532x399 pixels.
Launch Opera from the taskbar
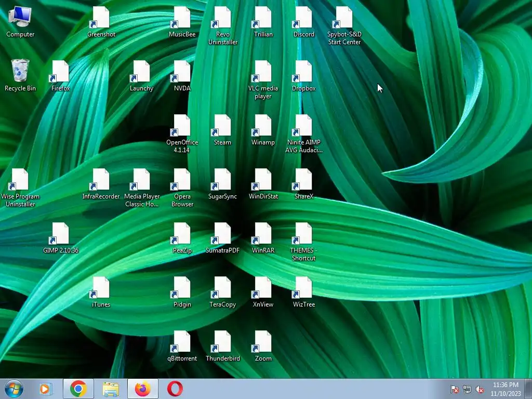pyautogui.click(x=175, y=389)
